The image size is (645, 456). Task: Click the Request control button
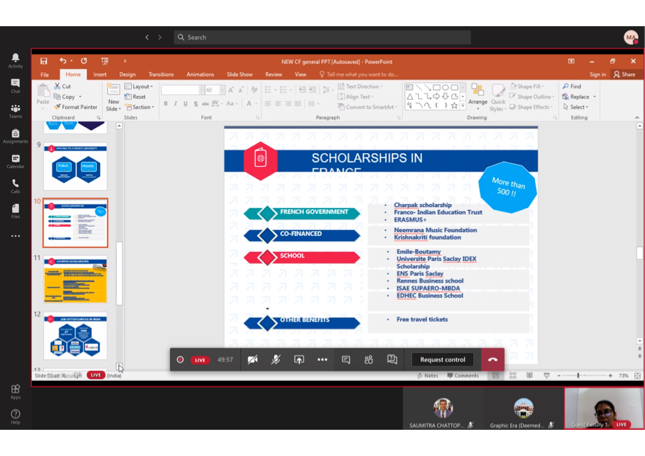(442, 359)
